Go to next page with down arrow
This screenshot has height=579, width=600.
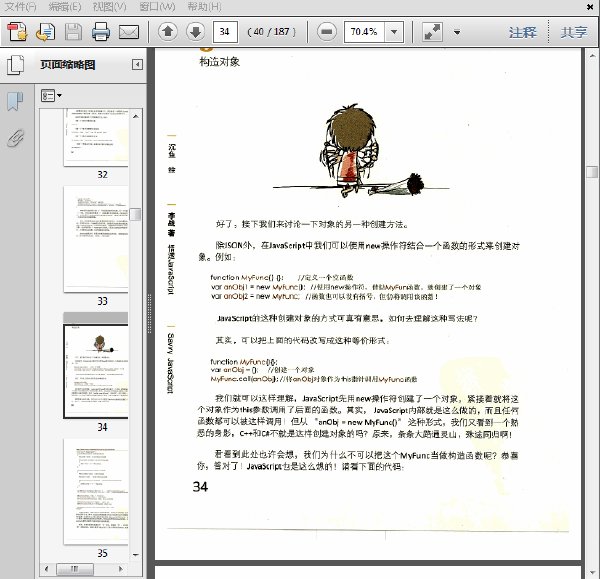click(x=196, y=32)
